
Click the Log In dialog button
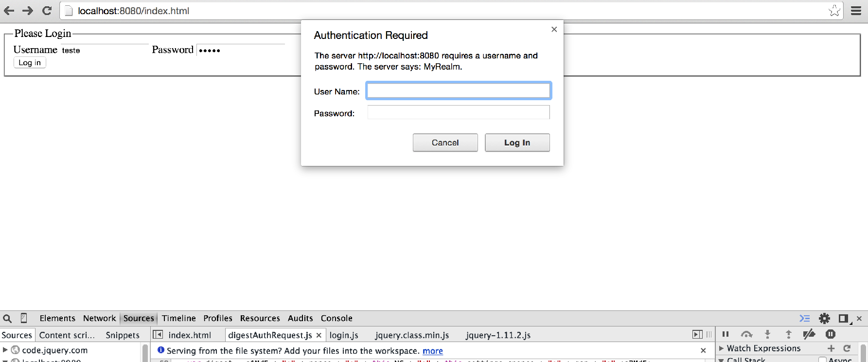point(517,143)
